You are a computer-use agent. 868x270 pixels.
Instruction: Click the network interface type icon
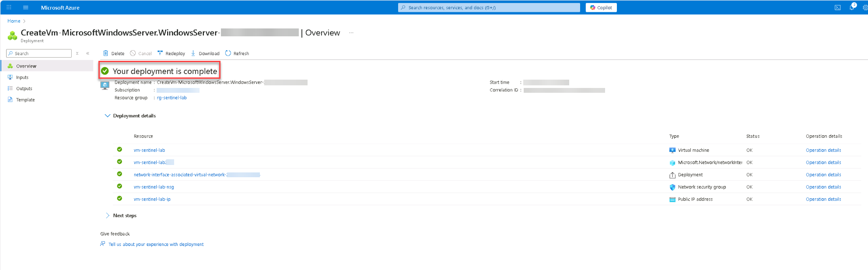click(x=672, y=163)
